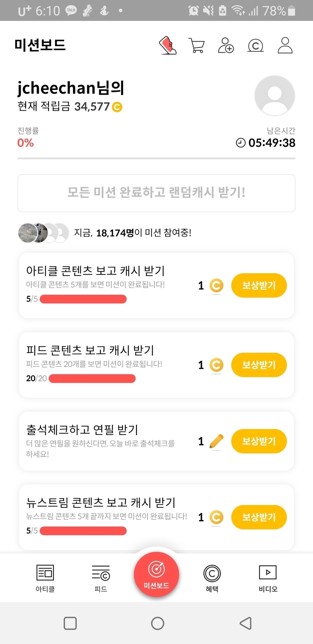
Task: Select the red 미션보드 center button
Action: click(x=156, y=574)
